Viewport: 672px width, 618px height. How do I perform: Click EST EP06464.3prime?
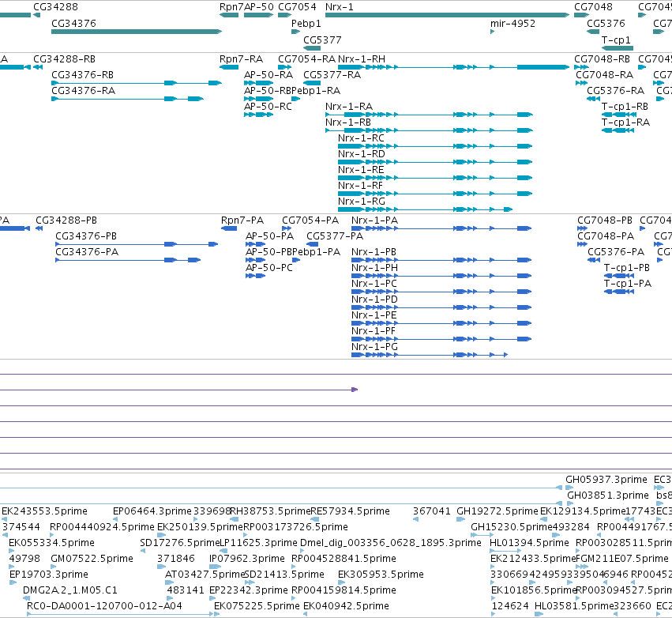(152, 511)
